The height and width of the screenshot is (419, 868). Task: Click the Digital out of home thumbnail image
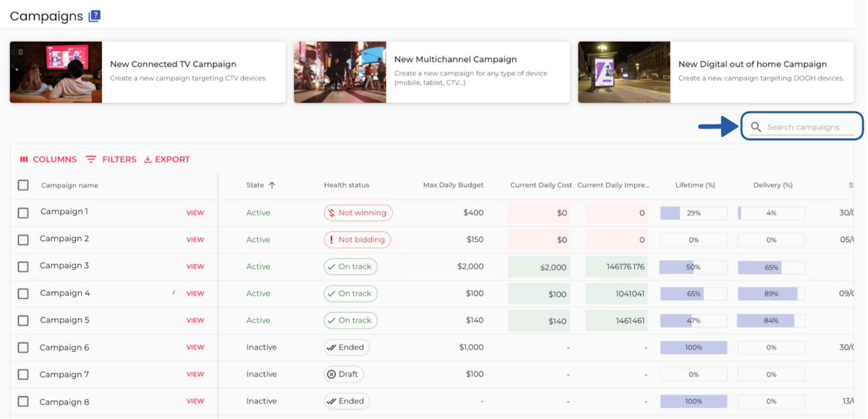(x=625, y=72)
